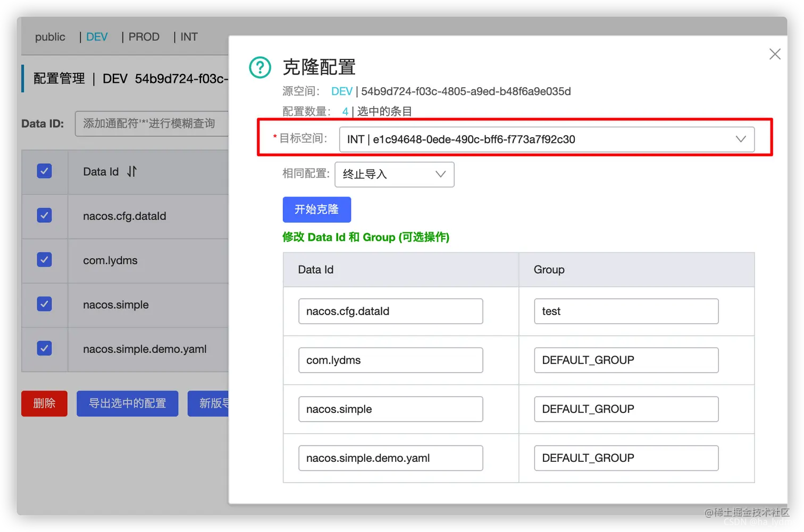The image size is (804, 532).
Task: Click the 4 selected entries count link
Action: coord(345,112)
